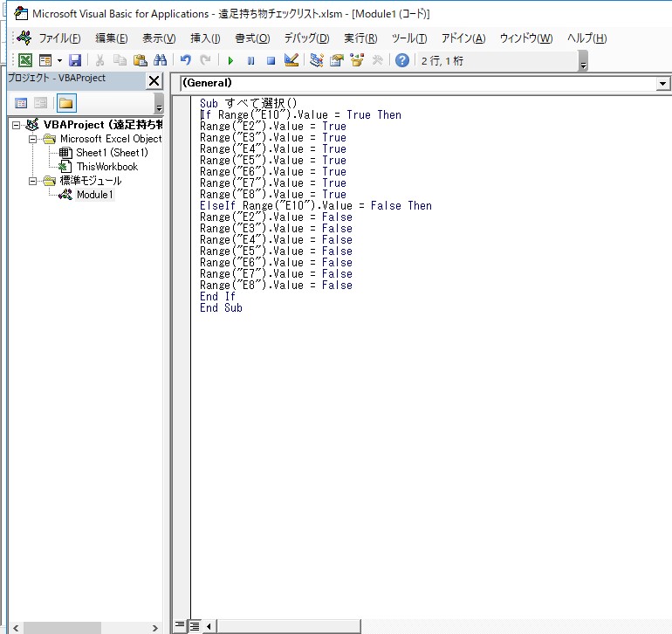
Task: Click the Sub すべて選択() code line
Action: (248, 103)
